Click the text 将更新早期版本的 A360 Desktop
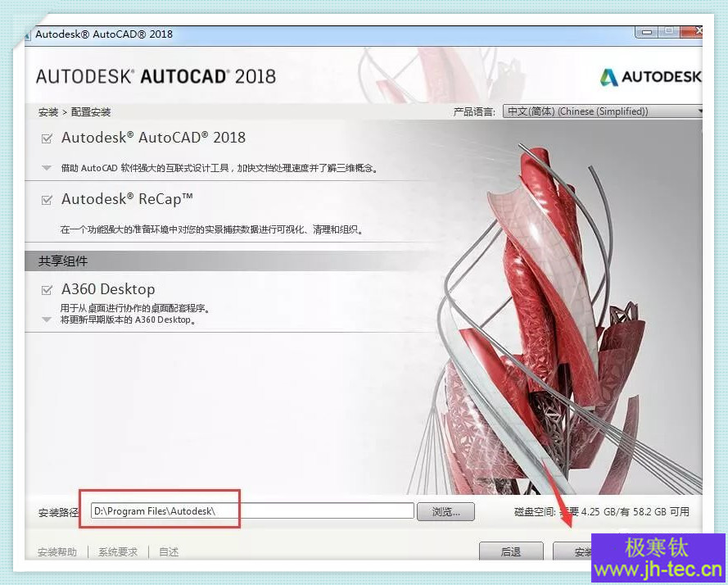This screenshot has height=585, width=728. (x=128, y=320)
